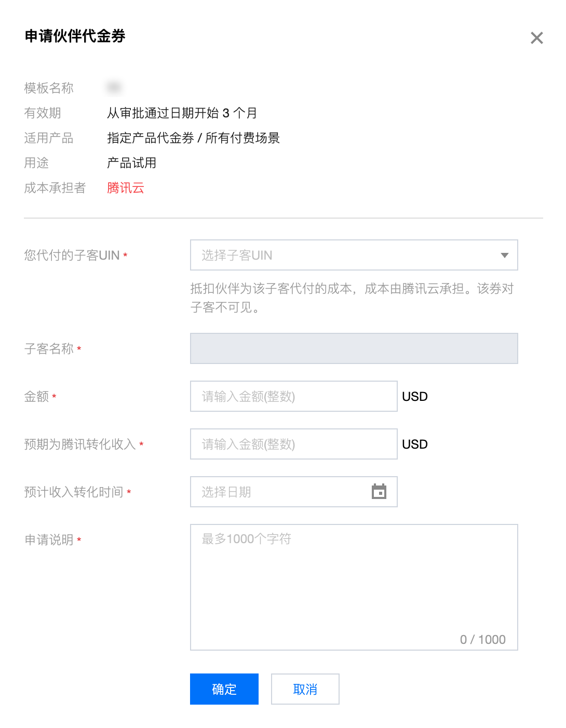Click the 预计收入转化时间 field label

[74, 492]
